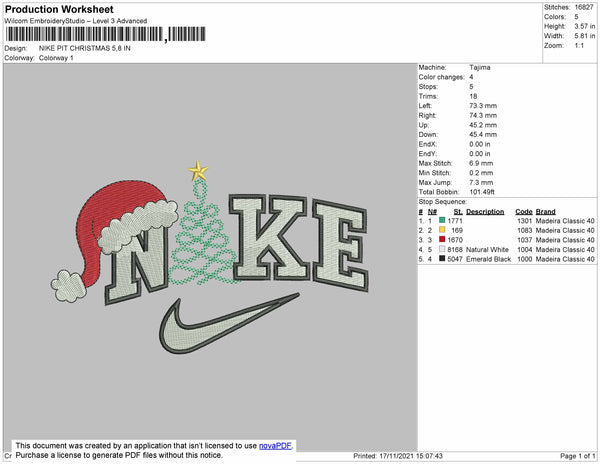Screen dimensions: 600x464
Task: Click the 'Production Worksheet' heading
Action: pos(59,9)
